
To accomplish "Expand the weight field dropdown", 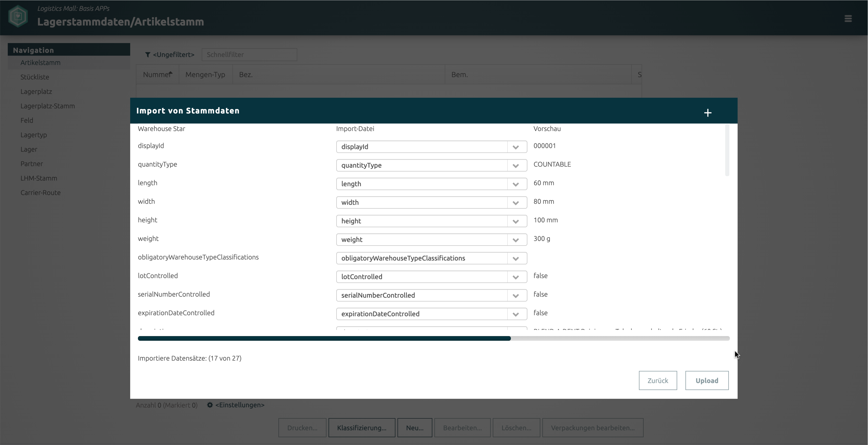I will tap(515, 240).
